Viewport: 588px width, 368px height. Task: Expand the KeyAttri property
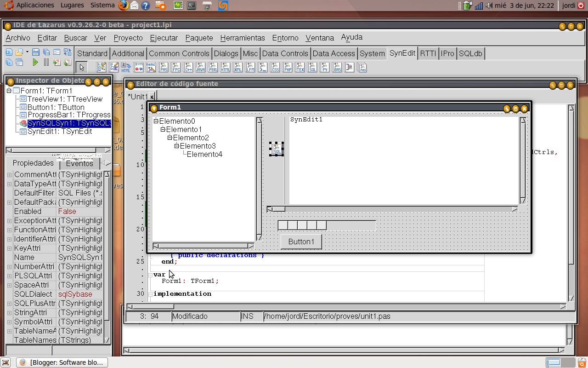pos(9,248)
